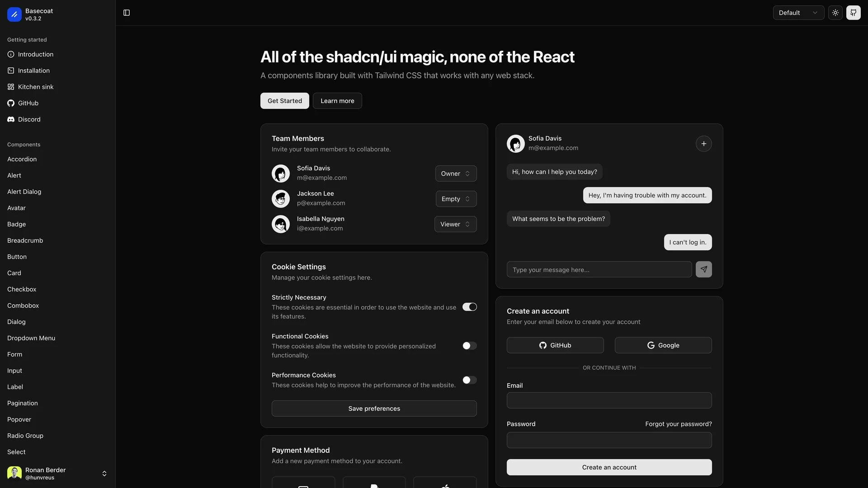Go to Dropdown Menu component page
868x488 pixels.
[31, 338]
